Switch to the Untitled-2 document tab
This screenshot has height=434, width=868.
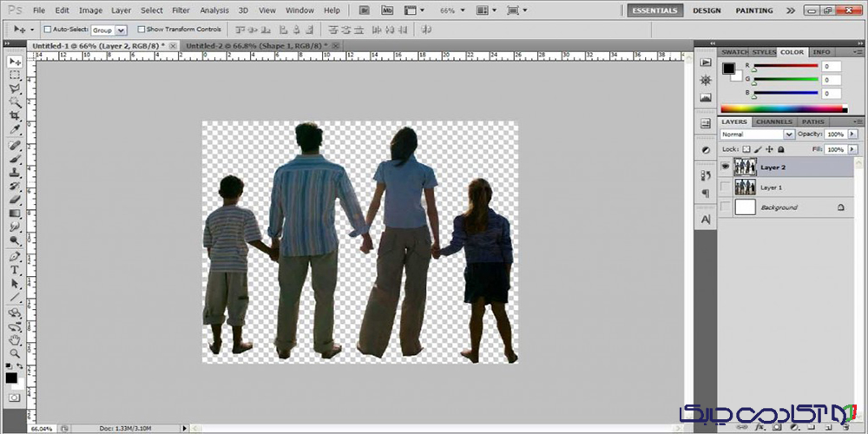[257, 45]
